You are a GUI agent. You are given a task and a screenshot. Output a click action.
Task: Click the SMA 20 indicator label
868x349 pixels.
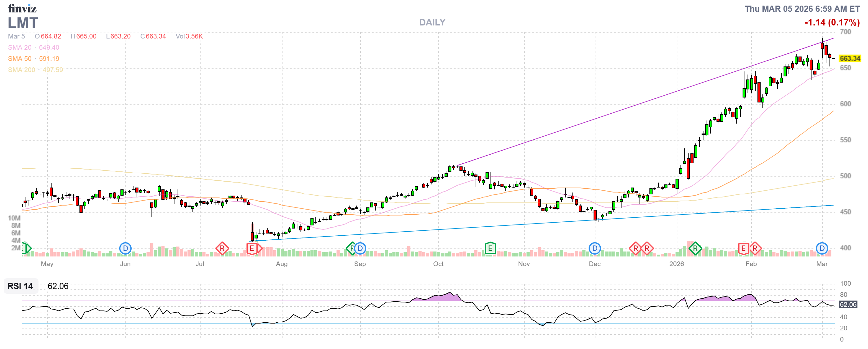coord(20,48)
